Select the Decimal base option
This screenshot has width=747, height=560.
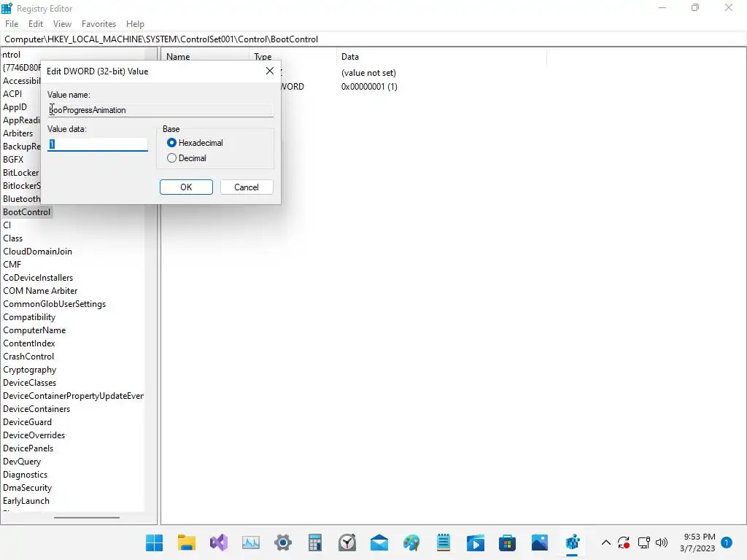pos(187,158)
